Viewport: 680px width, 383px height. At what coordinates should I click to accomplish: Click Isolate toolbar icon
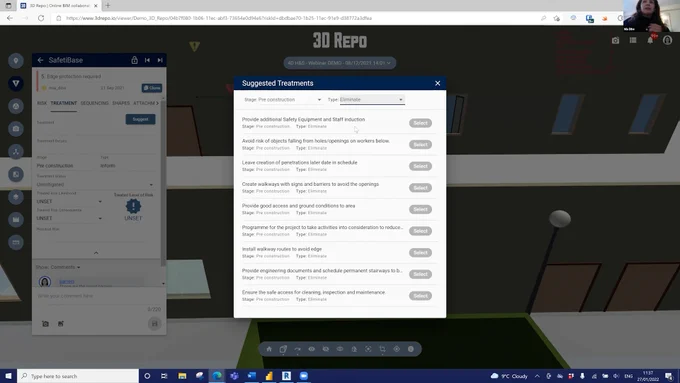(x=340, y=349)
